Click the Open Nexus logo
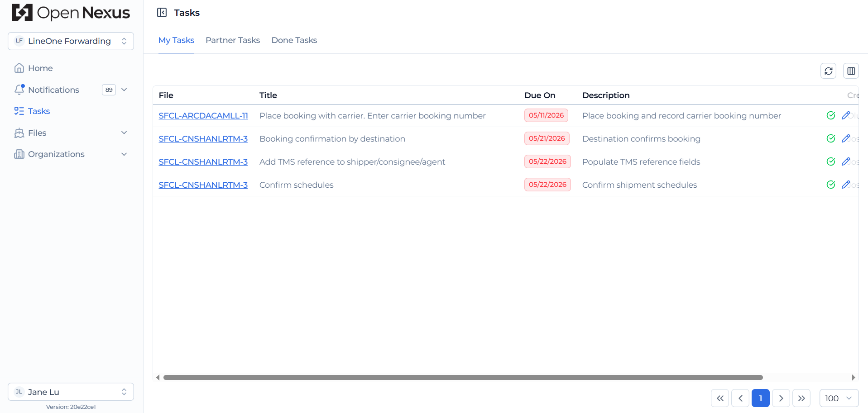This screenshot has width=868, height=413. [x=71, y=13]
